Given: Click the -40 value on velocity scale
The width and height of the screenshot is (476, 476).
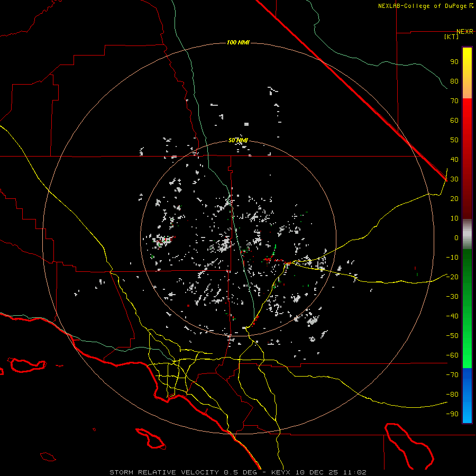Looking at the screenshot, I should click(x=452, y=316).
